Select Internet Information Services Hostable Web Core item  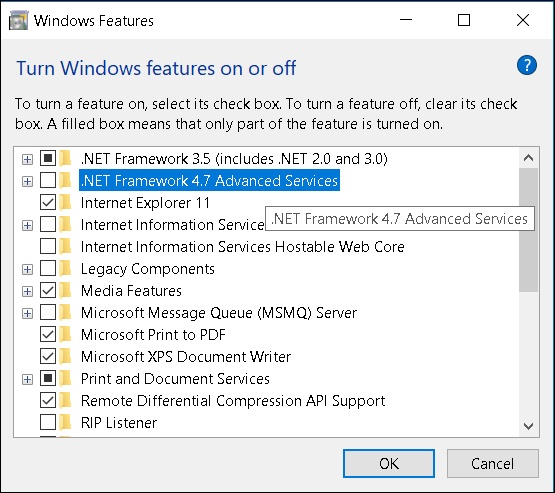click(242, 247)
